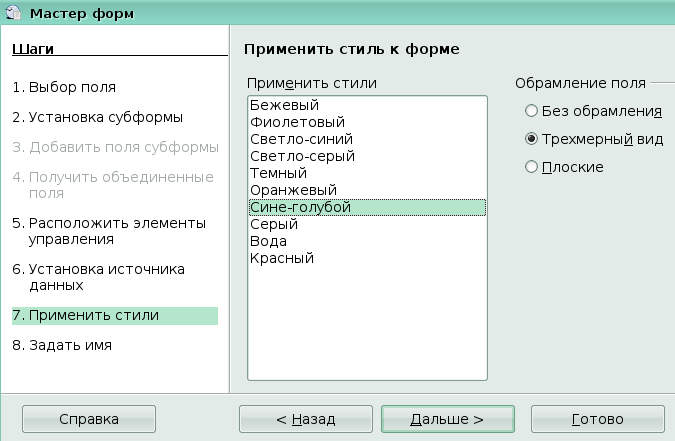Open step 2 Установка субформы
Viewport: 675px width, 441px height.
point(97,117)
